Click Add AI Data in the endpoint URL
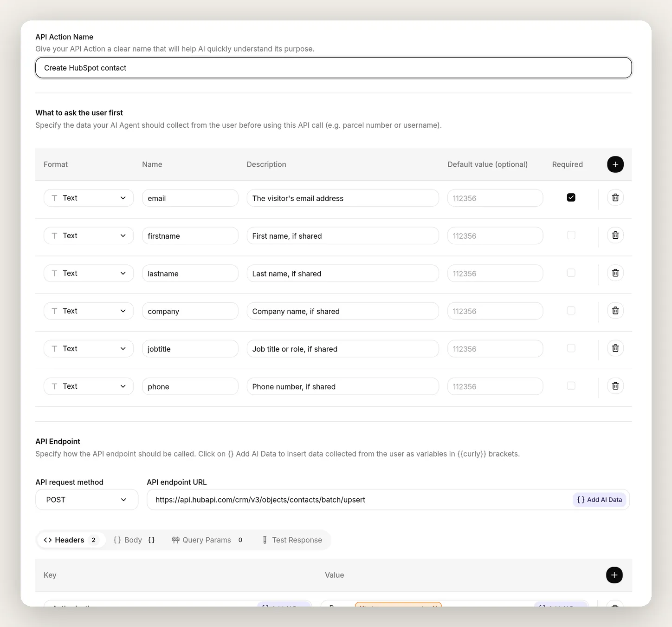Screen dimensions: 672x627 pos(600,500)
